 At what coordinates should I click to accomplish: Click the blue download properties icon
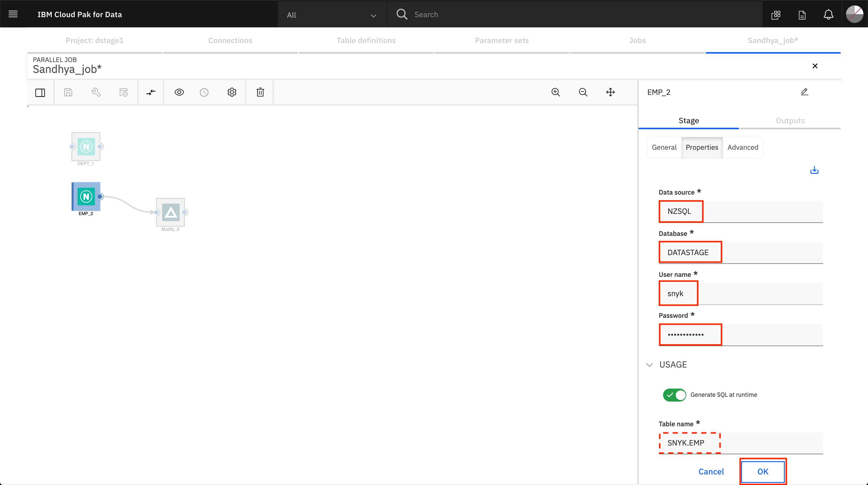(814, 170)
